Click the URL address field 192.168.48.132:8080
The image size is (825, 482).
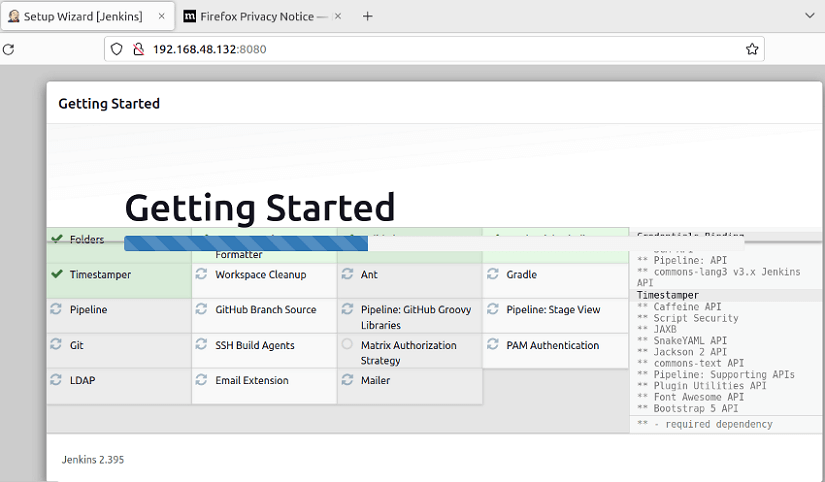point(434,49)
